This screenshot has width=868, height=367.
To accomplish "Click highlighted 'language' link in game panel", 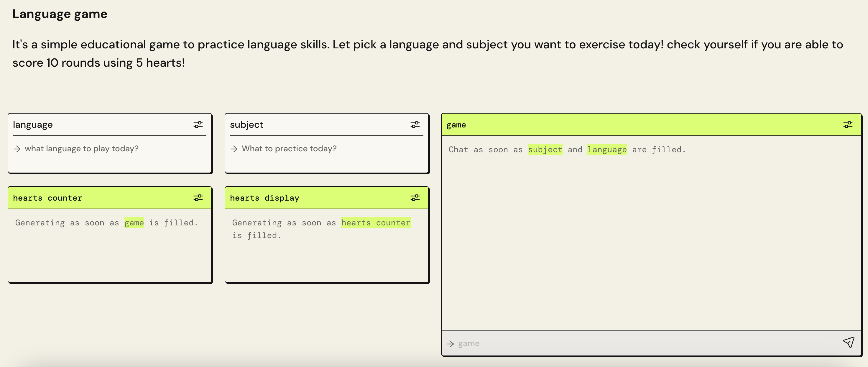I will coord(607,150).
